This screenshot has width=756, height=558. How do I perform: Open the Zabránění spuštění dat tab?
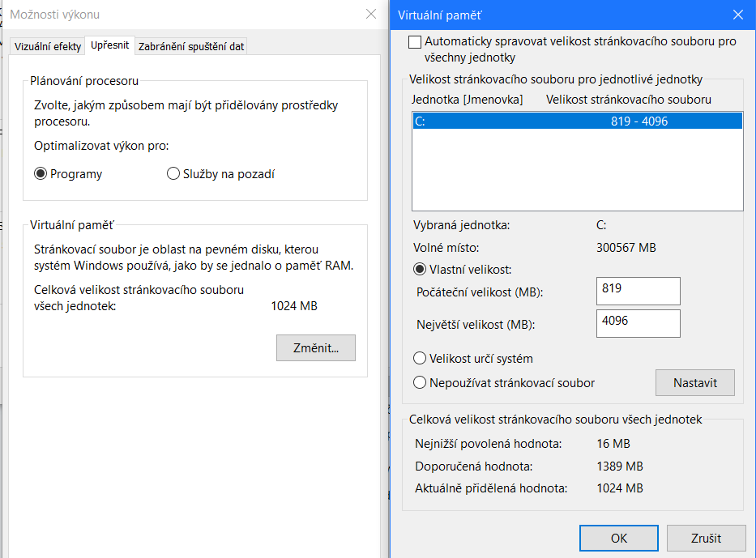click(191, 46)
